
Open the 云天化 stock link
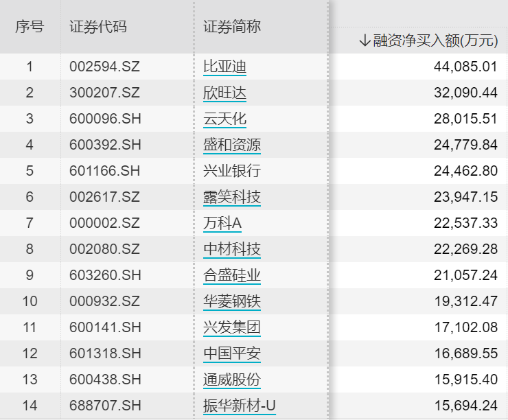[x=225, y=119]
